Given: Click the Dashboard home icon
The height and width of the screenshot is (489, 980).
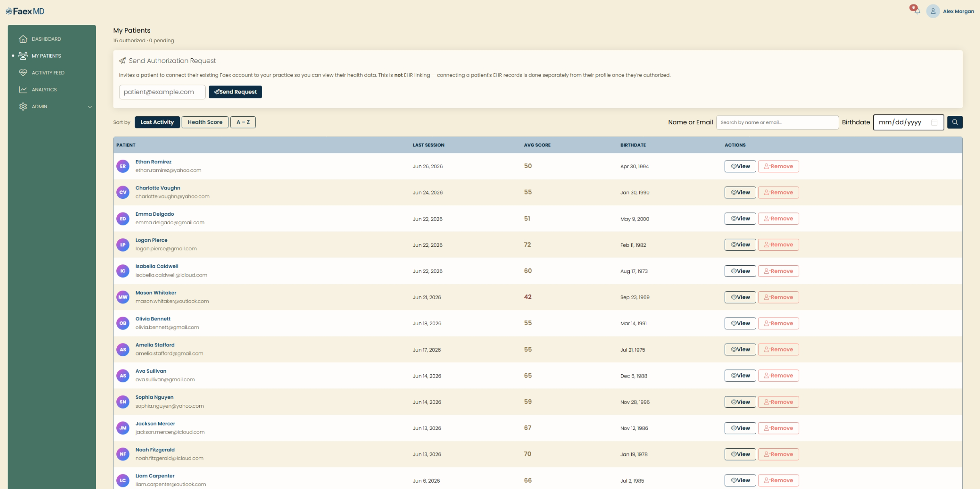Looking at the screenshot, I should click(23, 39).
